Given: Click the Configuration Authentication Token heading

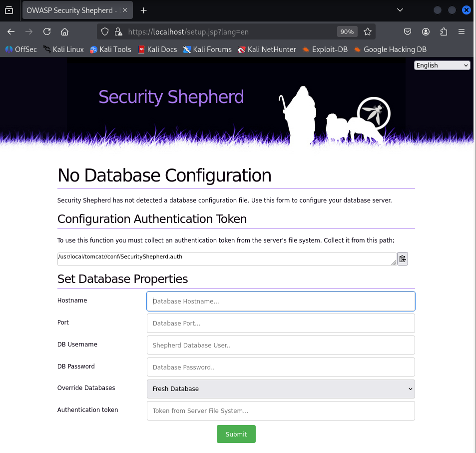Looking at the screenshot, I should 152,219.
